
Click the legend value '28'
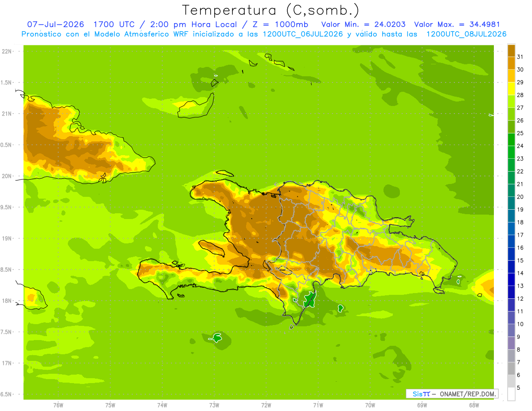[x=520, y=95]
